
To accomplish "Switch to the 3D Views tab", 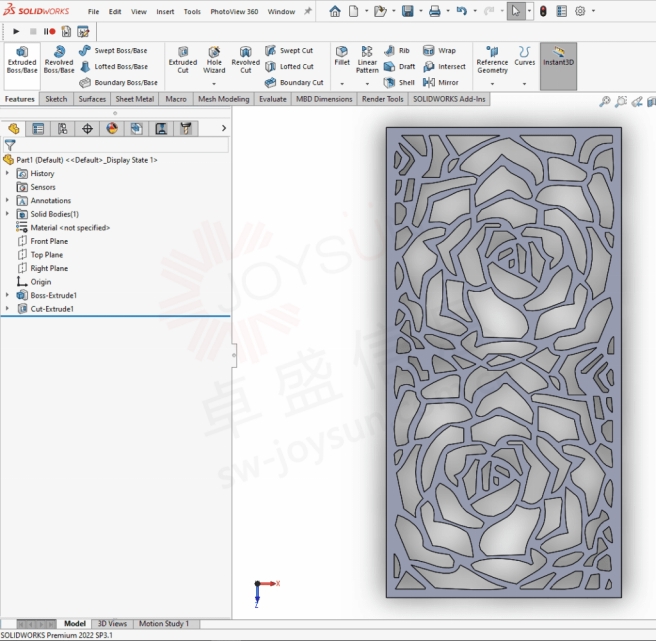I will 112,624.
